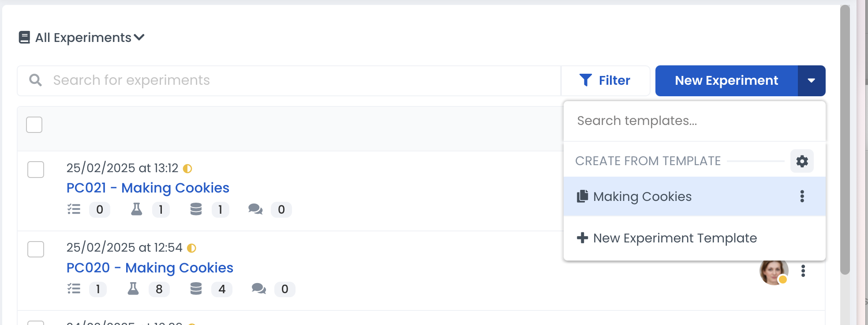The width and height of the screenshot is (868, 325).
Task: Expand the All Experiments dropdown chevron
Action: [139, 38]
